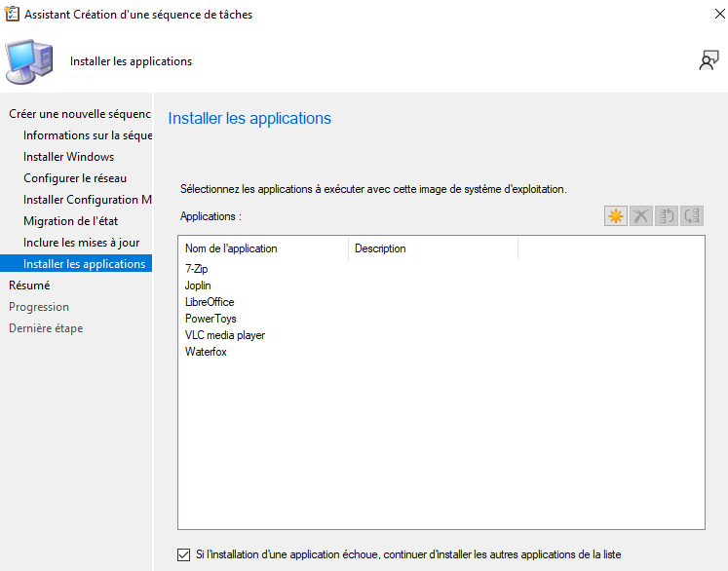This screenshot has height=571, width=728.
Task: Click the delete application X icon
Action: [x=641, y=216]
